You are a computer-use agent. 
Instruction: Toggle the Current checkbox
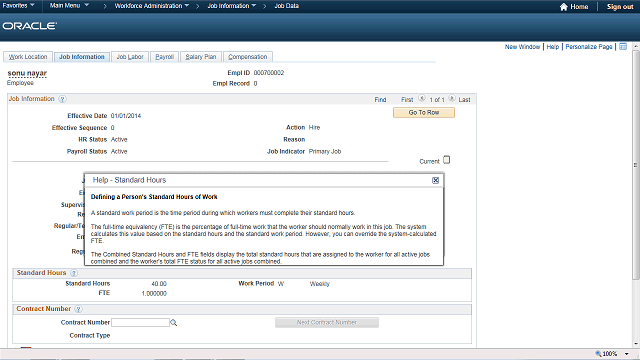click(x=447, y=160)
